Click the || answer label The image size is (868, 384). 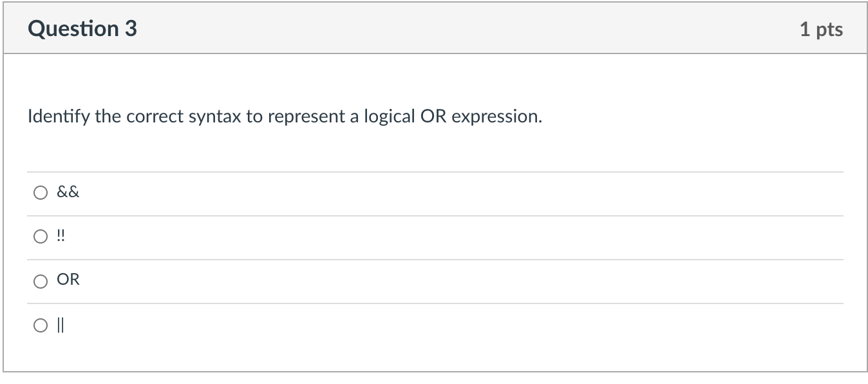click(59, 324)
